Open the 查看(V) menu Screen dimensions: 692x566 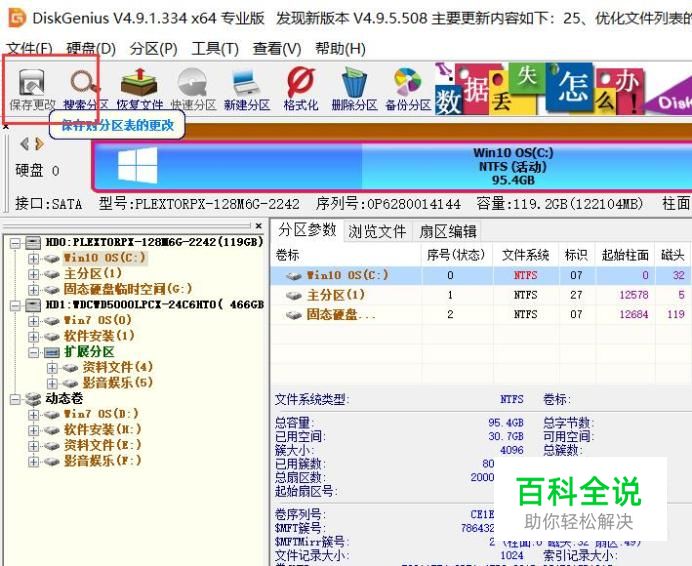click(277, 48)
